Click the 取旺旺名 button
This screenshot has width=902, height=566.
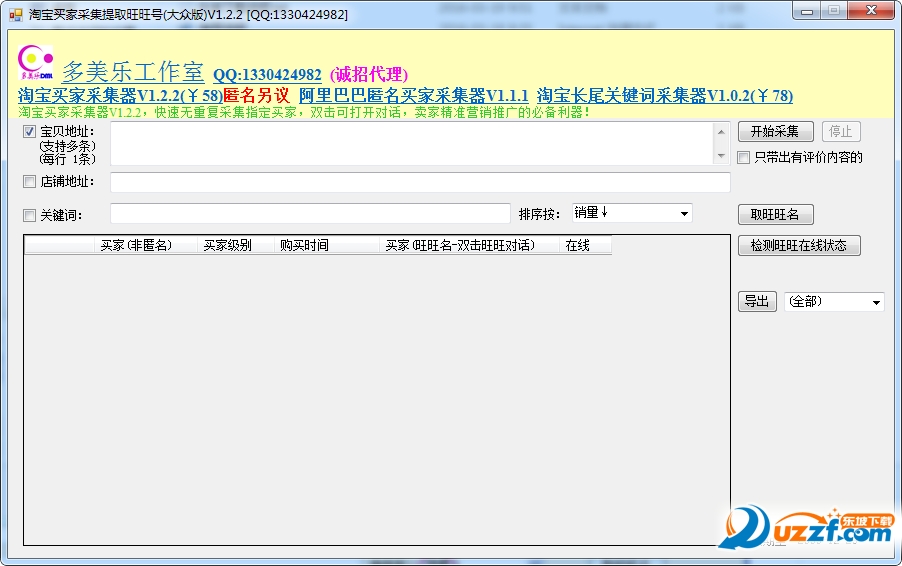775,215
